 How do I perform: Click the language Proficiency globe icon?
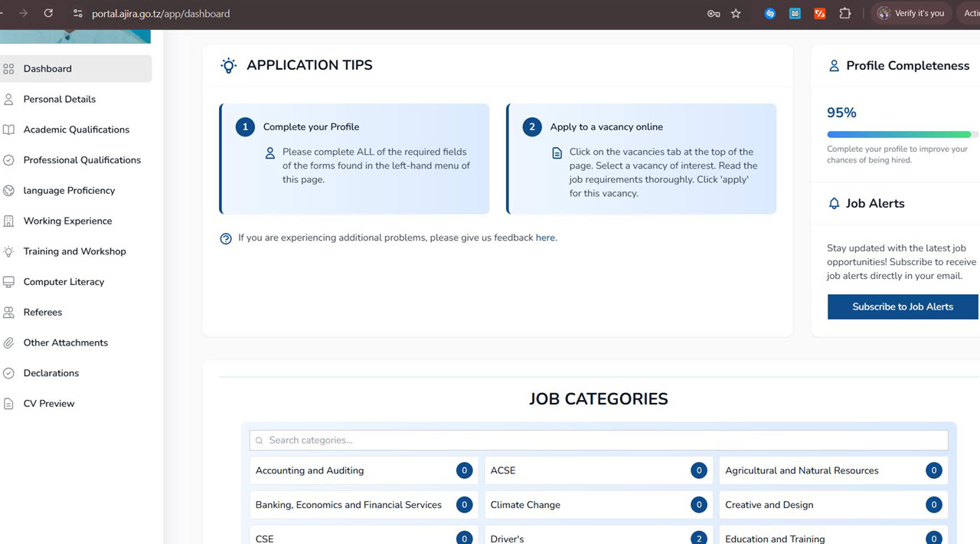[9, 191]
